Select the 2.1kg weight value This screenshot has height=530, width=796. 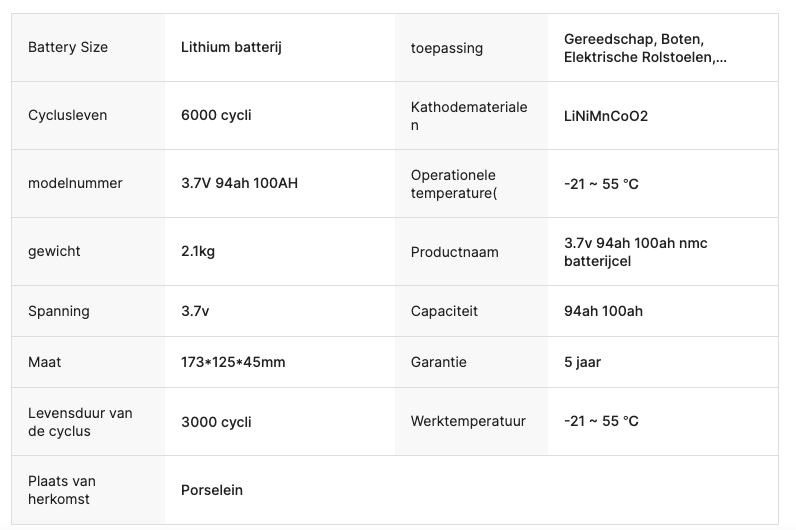tap(198, 251)
